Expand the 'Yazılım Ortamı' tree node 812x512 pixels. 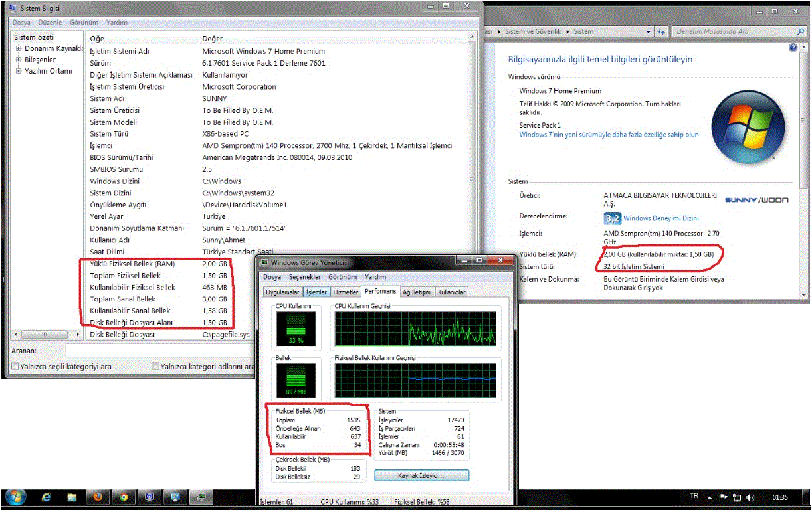(19, 71)
